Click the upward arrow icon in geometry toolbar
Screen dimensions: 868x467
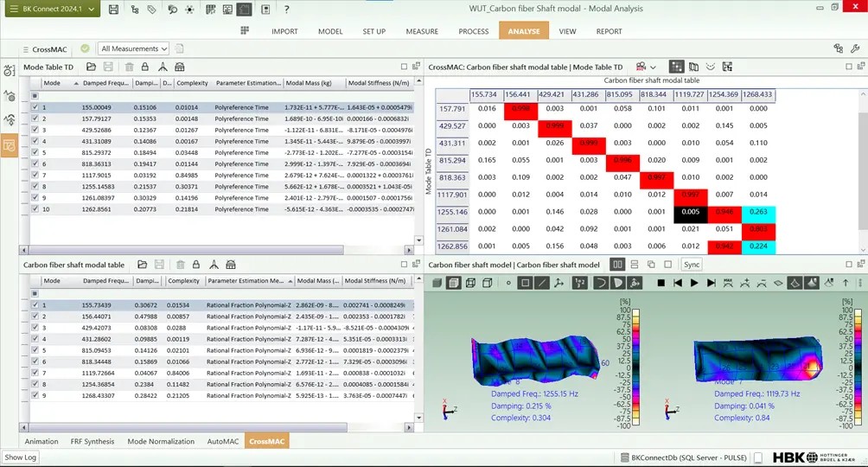(x=846, y=283)
